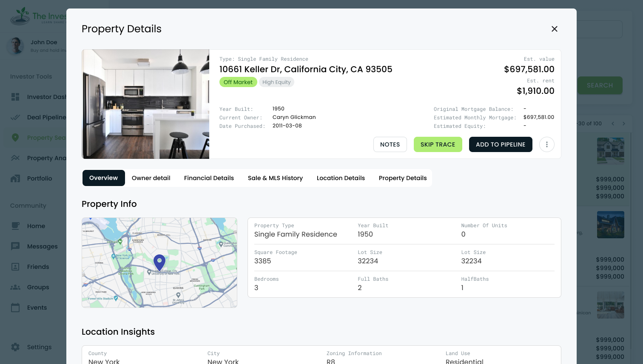The width and height of the screenshot is (643, 364).
Task: Click the Square Footage value 3385
Action: [x=263, y=261]
